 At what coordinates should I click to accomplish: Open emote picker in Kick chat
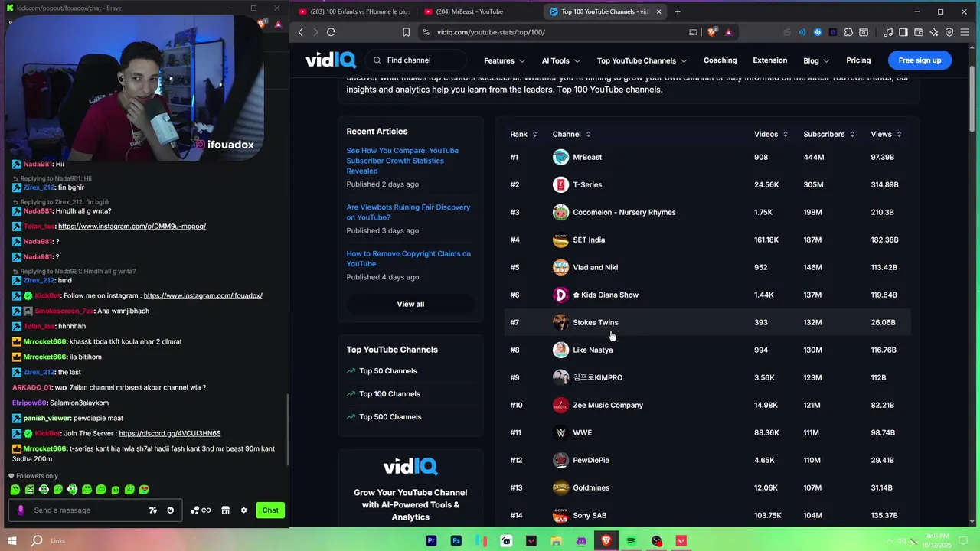pyautogui.click(x=170, y=510)
